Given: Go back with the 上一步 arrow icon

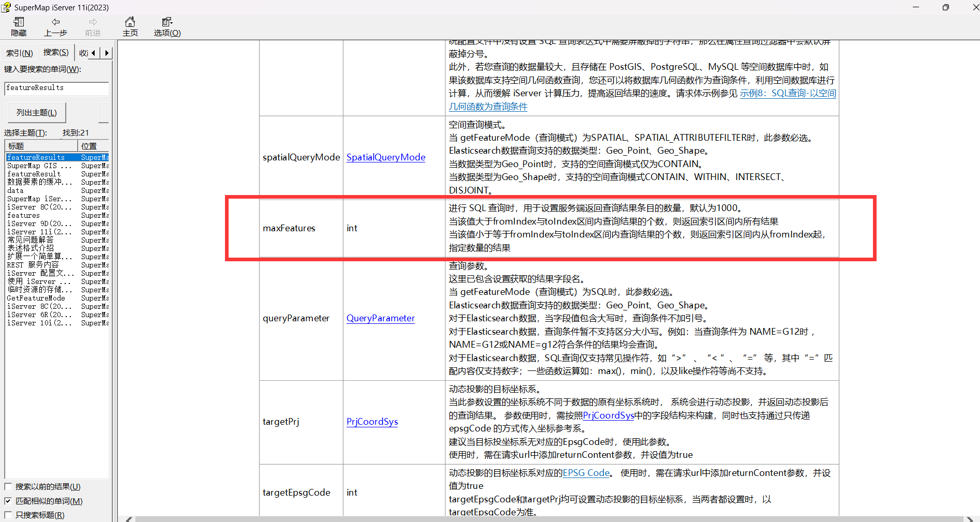Looking at the screenshot, I should tap(56, 22).
